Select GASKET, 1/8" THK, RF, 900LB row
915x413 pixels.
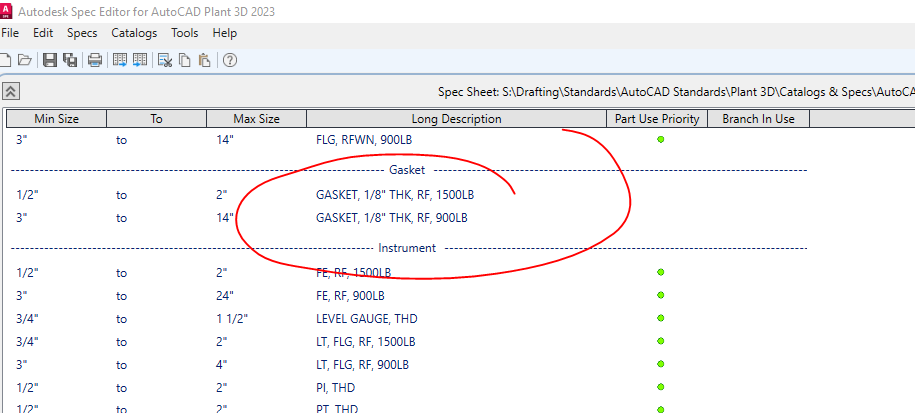tap(392, 218)
